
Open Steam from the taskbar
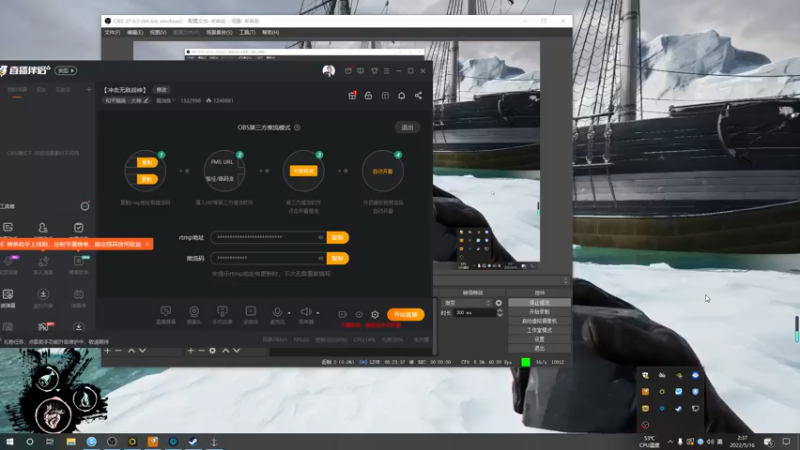(193, 442)
